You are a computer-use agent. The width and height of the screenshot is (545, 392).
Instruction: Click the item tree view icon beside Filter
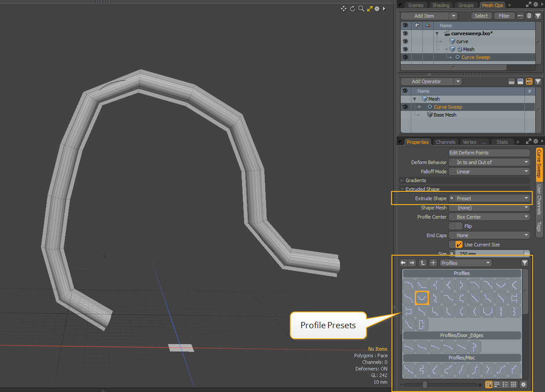[520, 16]
